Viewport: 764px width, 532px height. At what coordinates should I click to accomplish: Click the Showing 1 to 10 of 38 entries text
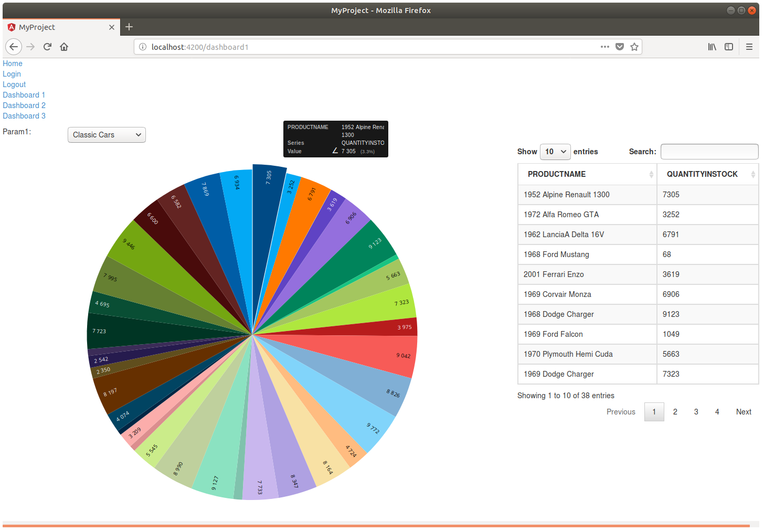point(566,396)
